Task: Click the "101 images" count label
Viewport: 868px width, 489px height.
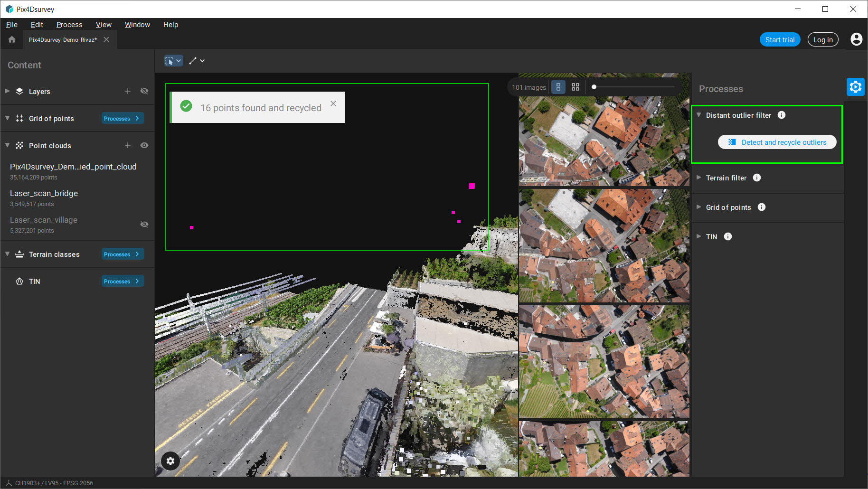Action: coord(529,87)
